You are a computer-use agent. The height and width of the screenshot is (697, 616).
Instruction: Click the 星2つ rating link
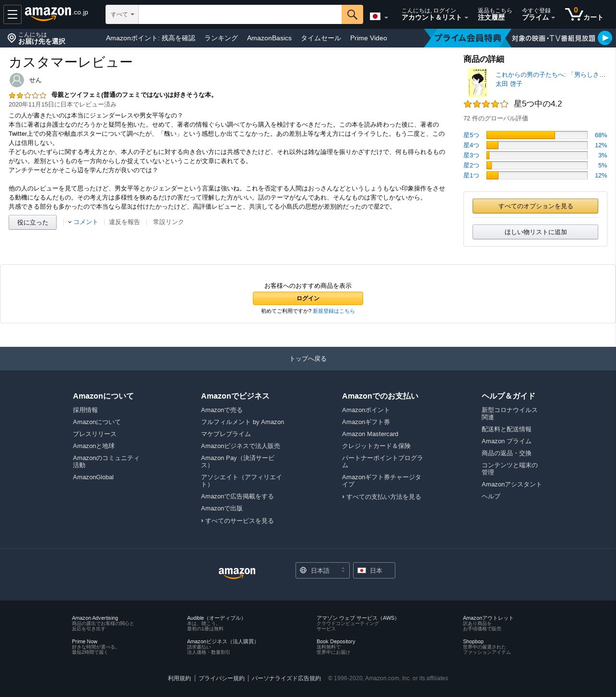471,165
